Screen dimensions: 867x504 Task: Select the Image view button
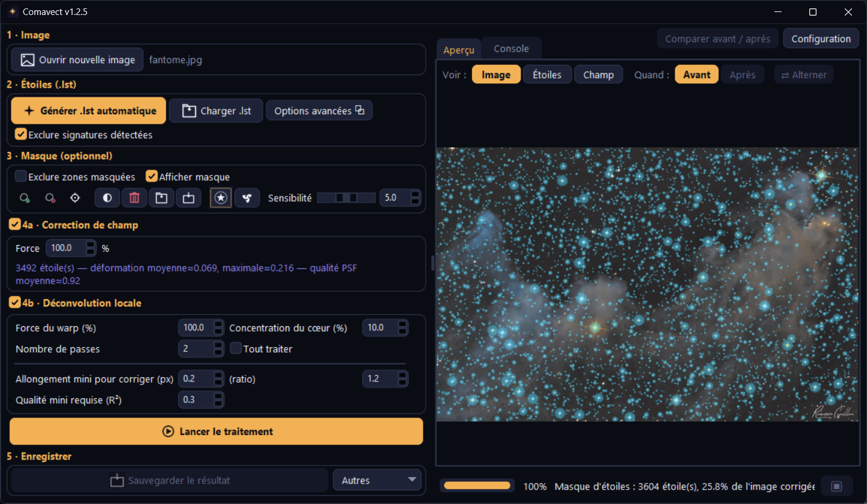pyautogui.click(x=496, y=74)
